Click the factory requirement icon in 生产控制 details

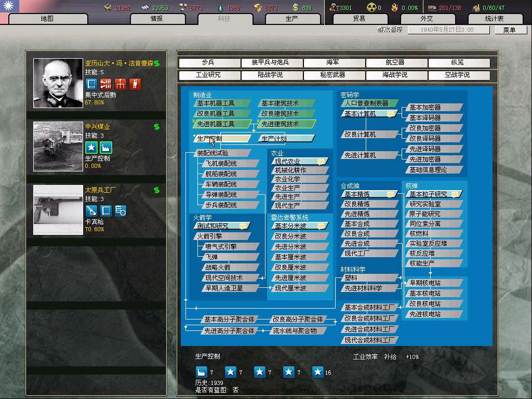point(201,372)
